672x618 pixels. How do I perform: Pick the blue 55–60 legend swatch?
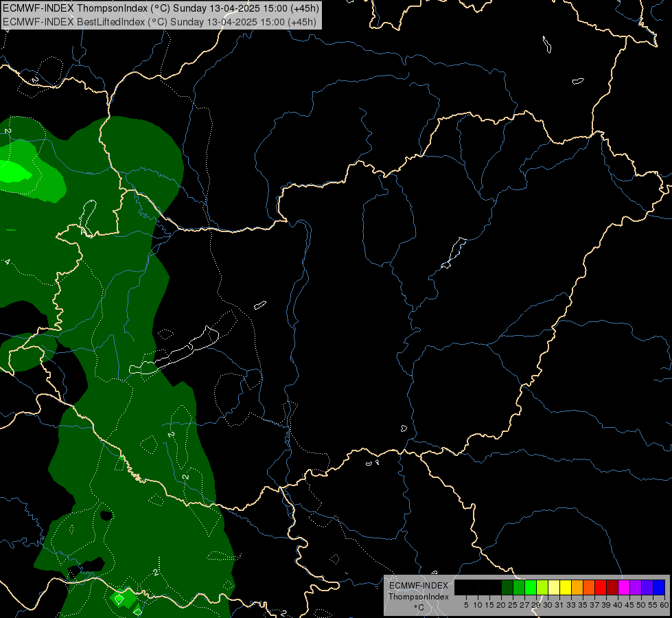click(x=659, y=587)
